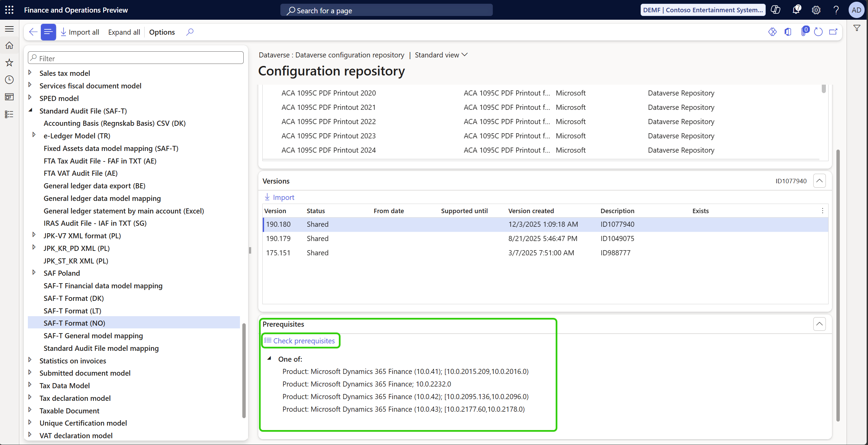The height and width of the screenshot is (445, 868).
Task: Click Check prerequisites button
Action: 300,341
